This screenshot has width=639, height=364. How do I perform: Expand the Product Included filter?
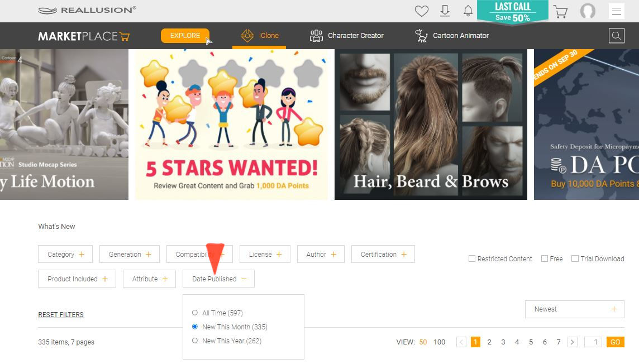click(77, 279)
